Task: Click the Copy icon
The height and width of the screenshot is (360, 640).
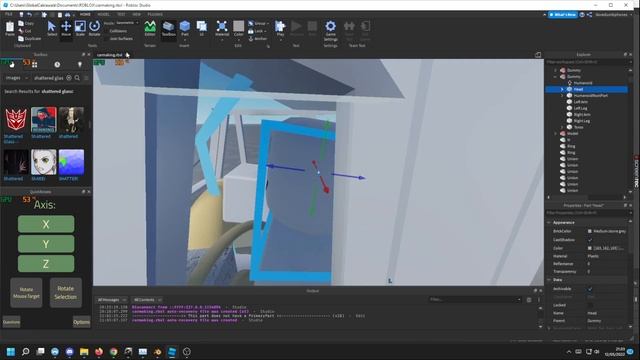Action: click(21, 24)
